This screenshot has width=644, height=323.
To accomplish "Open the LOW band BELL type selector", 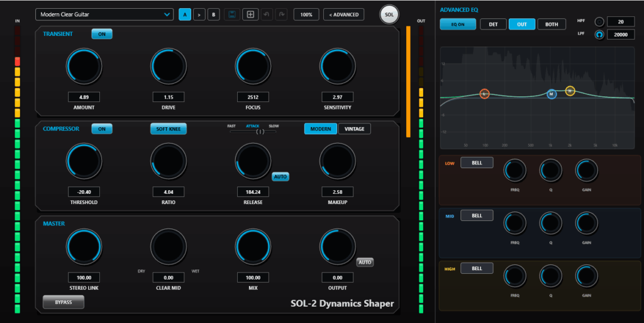I will point(477,162).
